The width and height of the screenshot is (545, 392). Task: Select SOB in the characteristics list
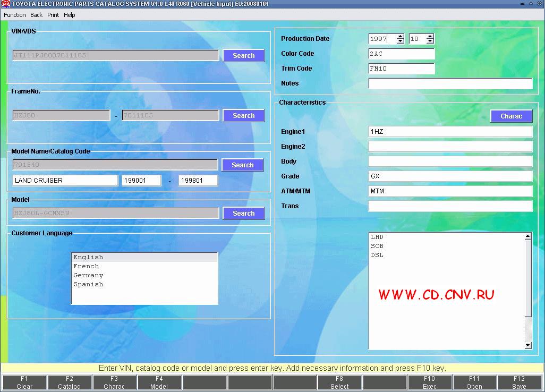(x=447, y=246)
